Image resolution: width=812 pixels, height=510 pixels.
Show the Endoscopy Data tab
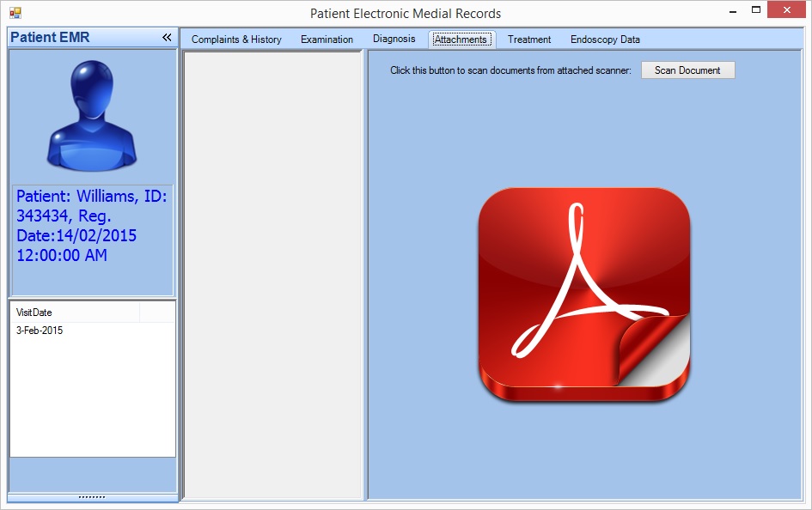(x=605, y=39)
